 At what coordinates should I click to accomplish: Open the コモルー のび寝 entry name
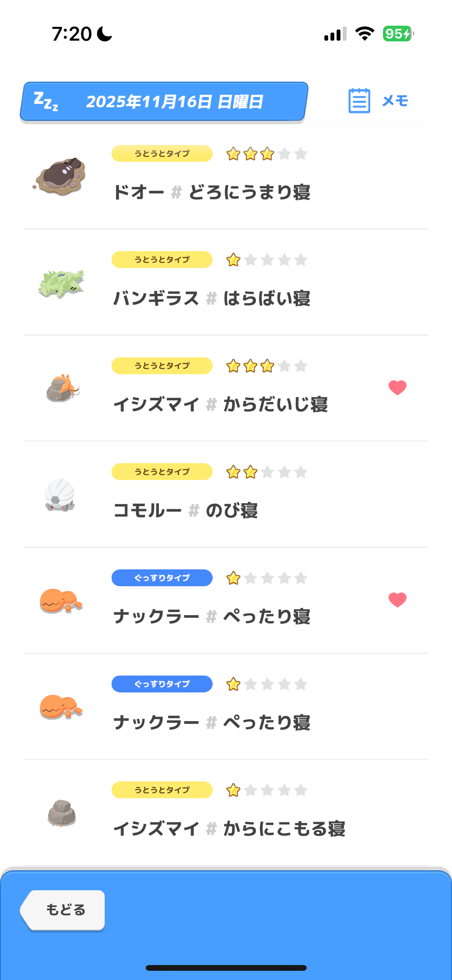186,511
